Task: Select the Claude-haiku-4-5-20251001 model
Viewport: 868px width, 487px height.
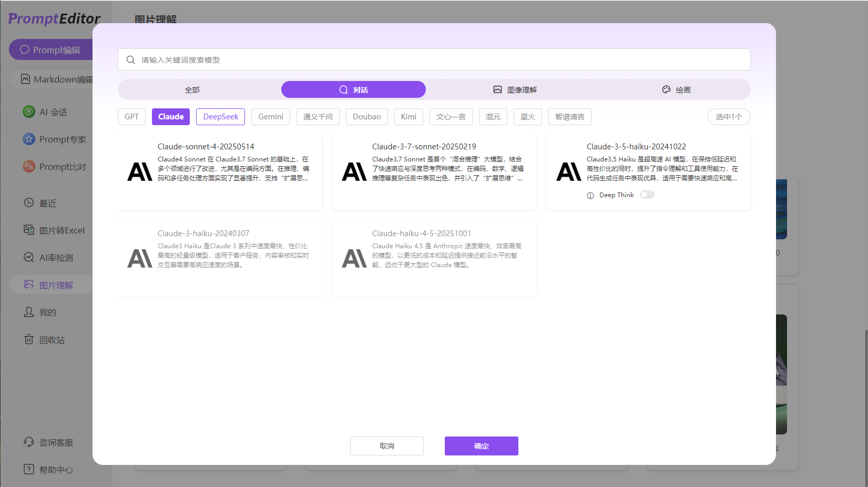Action: click(x=433, y=258)
